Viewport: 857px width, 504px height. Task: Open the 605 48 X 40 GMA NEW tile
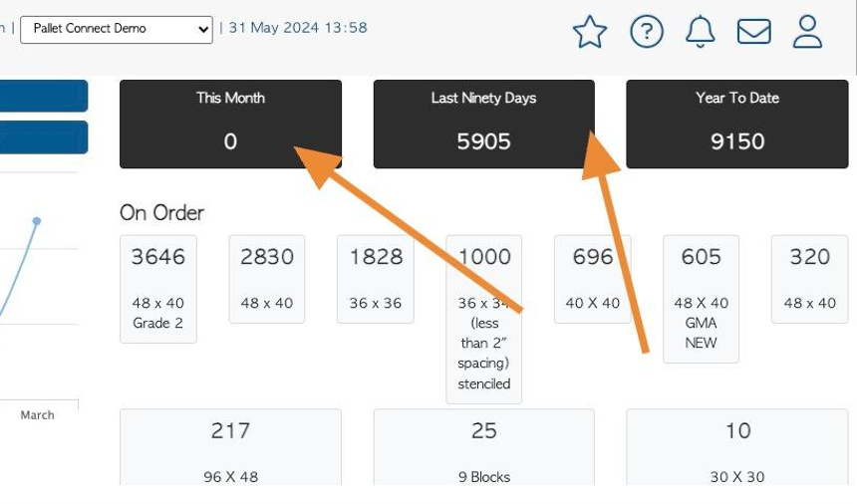[x=701, y=299]
